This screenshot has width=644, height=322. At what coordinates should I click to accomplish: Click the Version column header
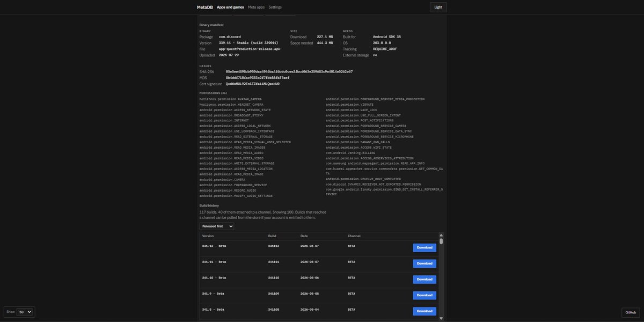pyautogui.click(x=208, y=236)
